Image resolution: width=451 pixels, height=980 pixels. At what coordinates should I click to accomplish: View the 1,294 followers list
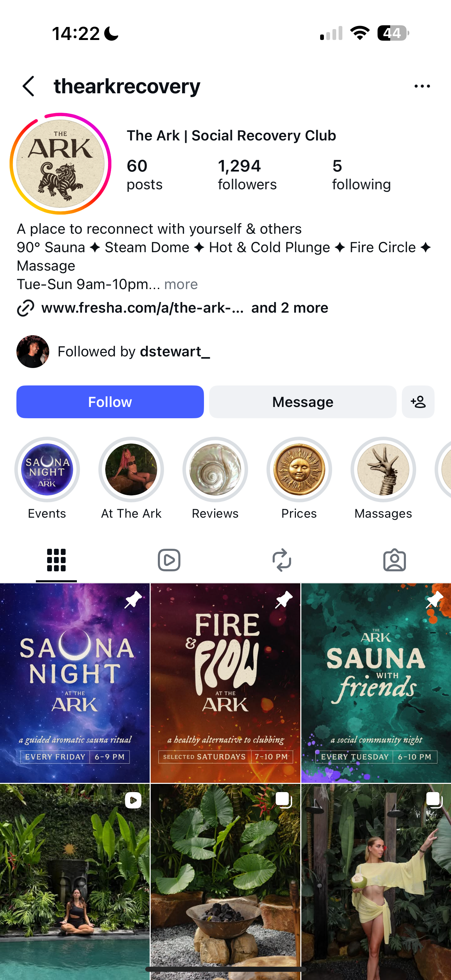pos(247,175)
